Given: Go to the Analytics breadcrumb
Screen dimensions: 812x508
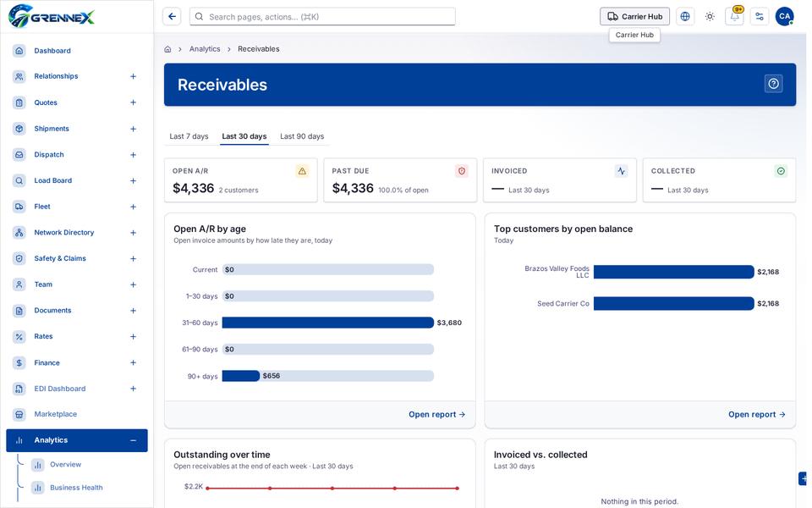Looking at the screenshot, I should point(205,49).
